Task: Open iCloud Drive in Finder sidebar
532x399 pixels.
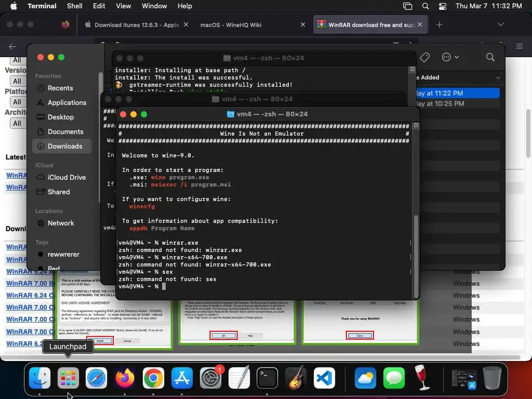Action: click(62, 178)
